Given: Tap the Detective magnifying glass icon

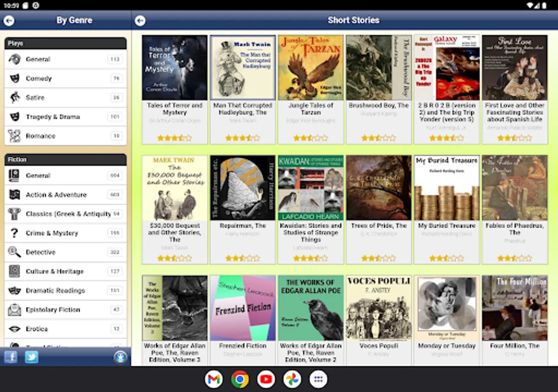Looking at the screenshot, I should [x=14, y=252].
